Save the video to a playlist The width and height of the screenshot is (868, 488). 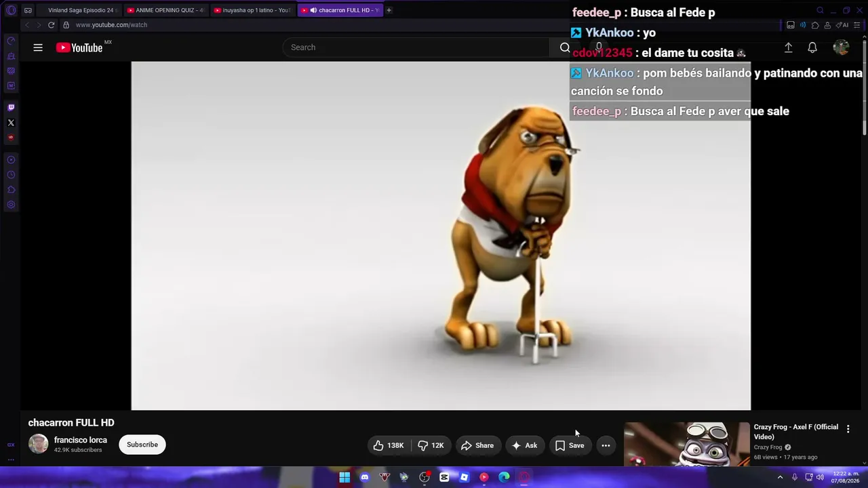tap(570, 445)
